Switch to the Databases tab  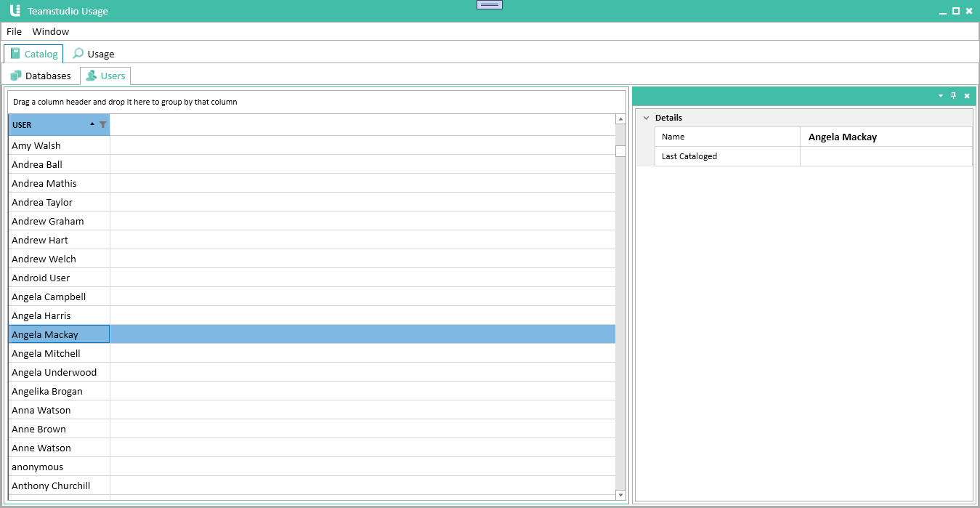tap(47, 75)
